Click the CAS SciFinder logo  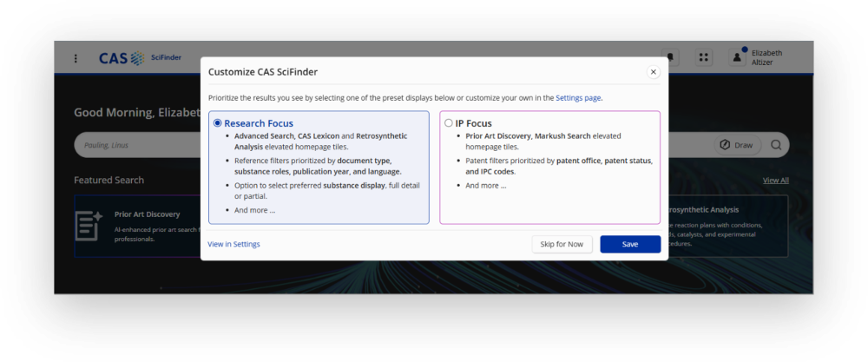140,57
